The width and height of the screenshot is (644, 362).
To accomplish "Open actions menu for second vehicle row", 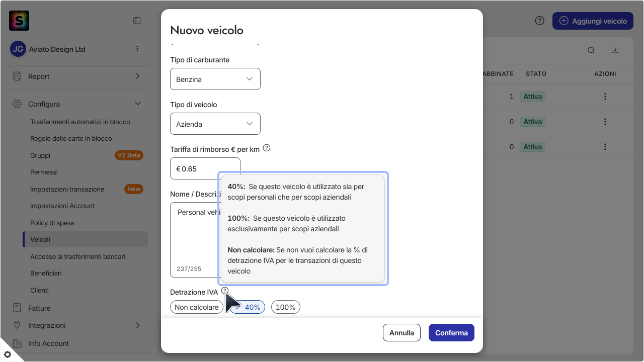I will pyautogui.click(x=605, y=122).
